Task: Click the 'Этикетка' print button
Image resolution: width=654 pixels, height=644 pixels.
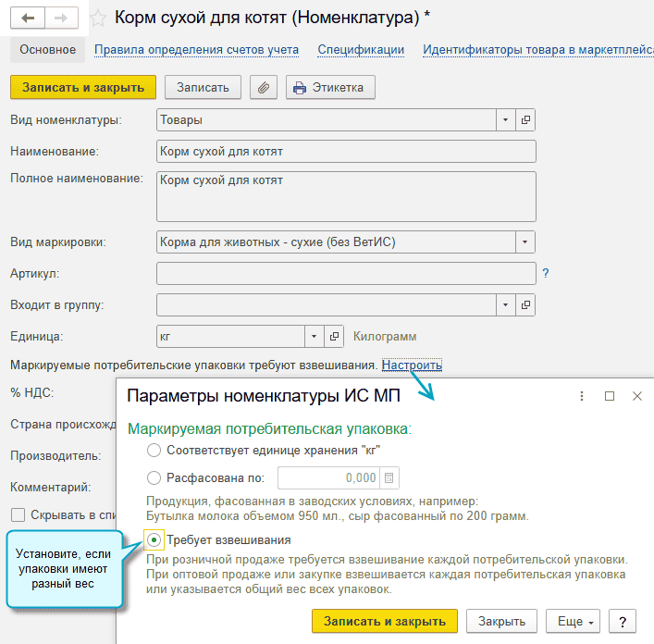Action: [x=330, y=88]
